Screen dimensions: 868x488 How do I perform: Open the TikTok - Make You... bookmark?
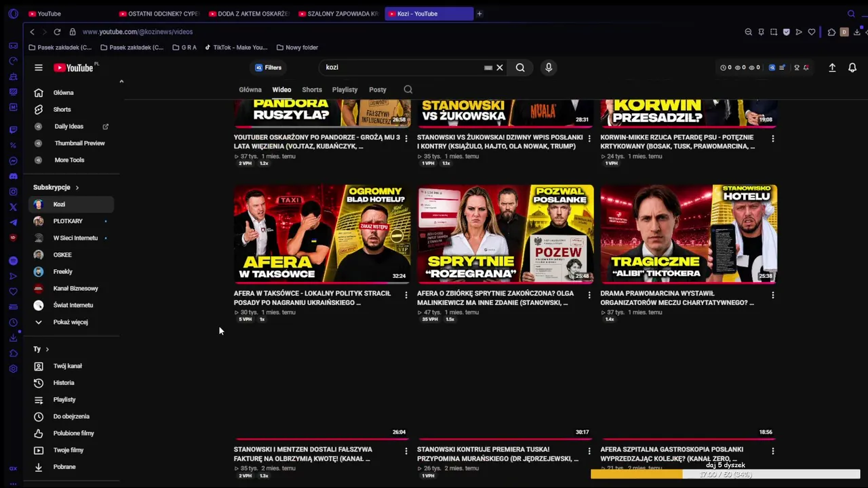[x=236, y=47]
